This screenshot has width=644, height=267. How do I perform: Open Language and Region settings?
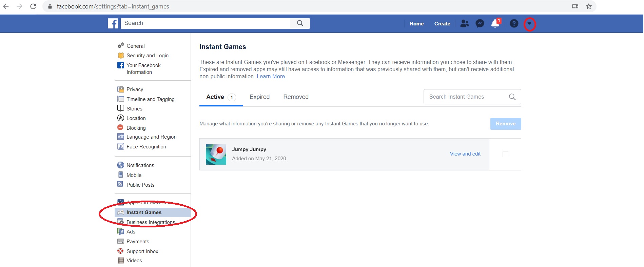pyautogui.click(x=152, y=137)
